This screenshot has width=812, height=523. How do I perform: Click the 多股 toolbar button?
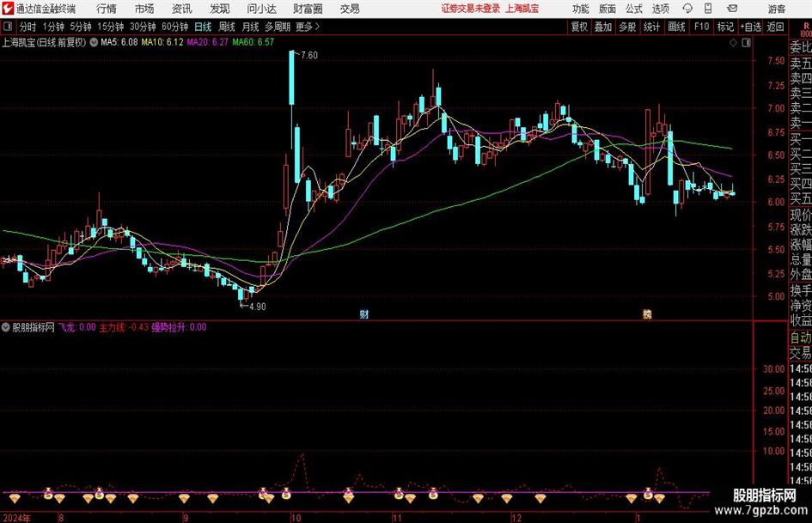point(627,27)
